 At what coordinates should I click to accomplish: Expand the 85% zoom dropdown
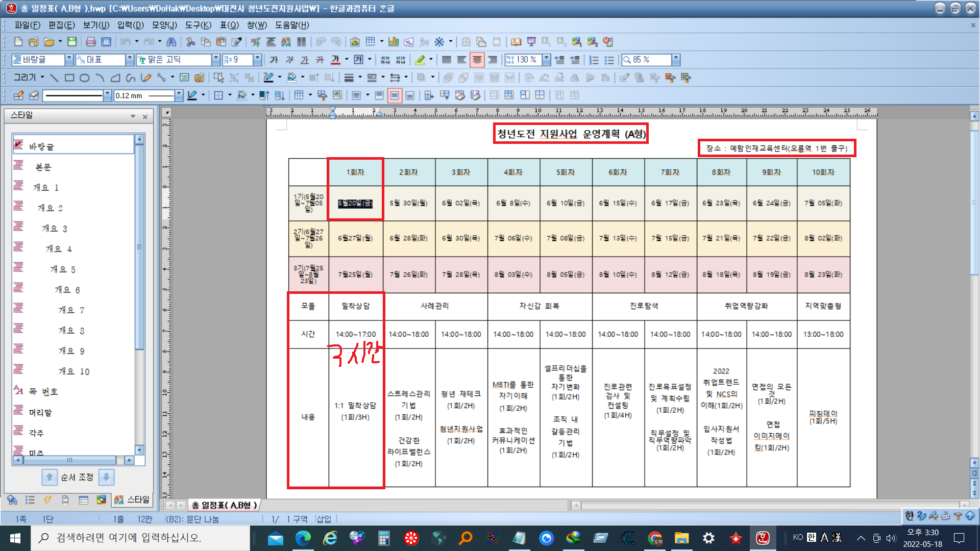click(676, 60)
